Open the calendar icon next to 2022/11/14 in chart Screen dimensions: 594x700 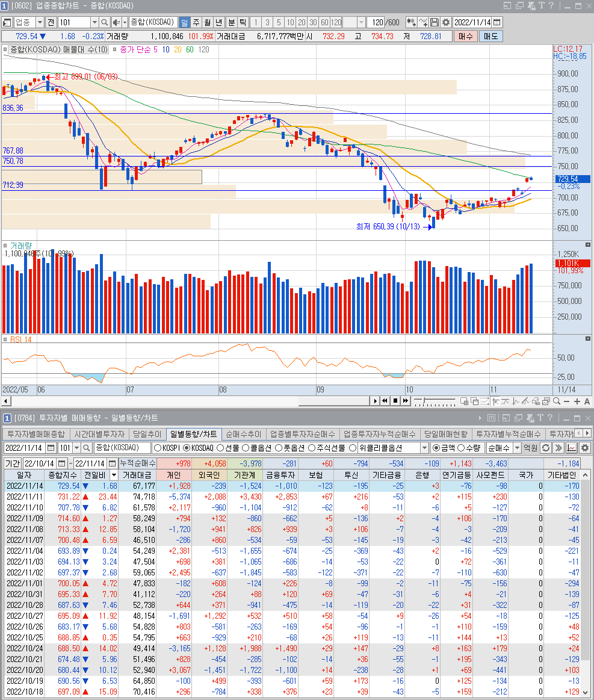497,22
